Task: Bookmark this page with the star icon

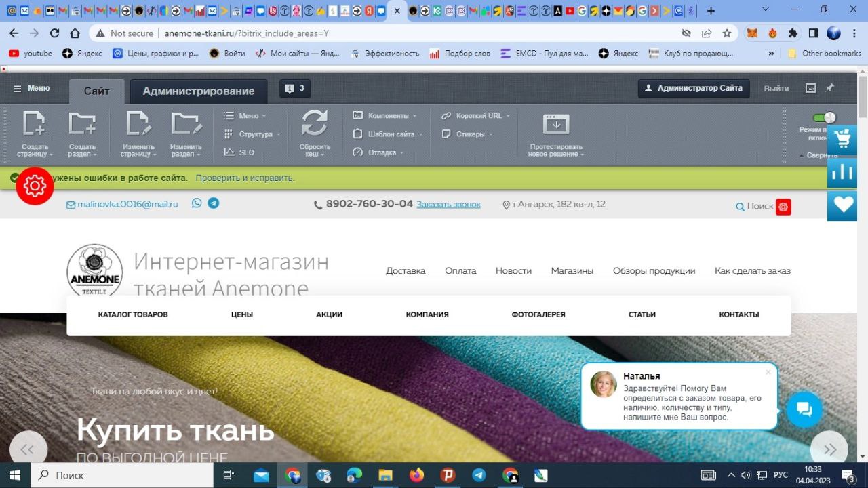Action: click(727, 33)
